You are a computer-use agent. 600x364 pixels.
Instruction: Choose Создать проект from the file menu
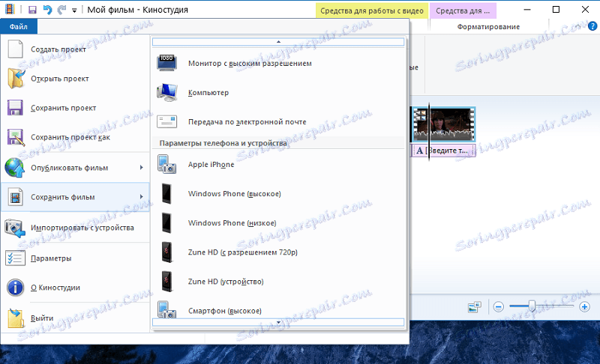coord(75,49)
